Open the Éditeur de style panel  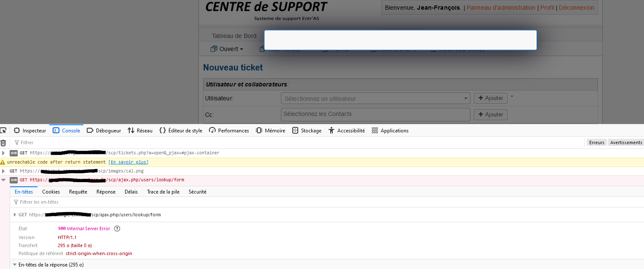tap(181, 131)
